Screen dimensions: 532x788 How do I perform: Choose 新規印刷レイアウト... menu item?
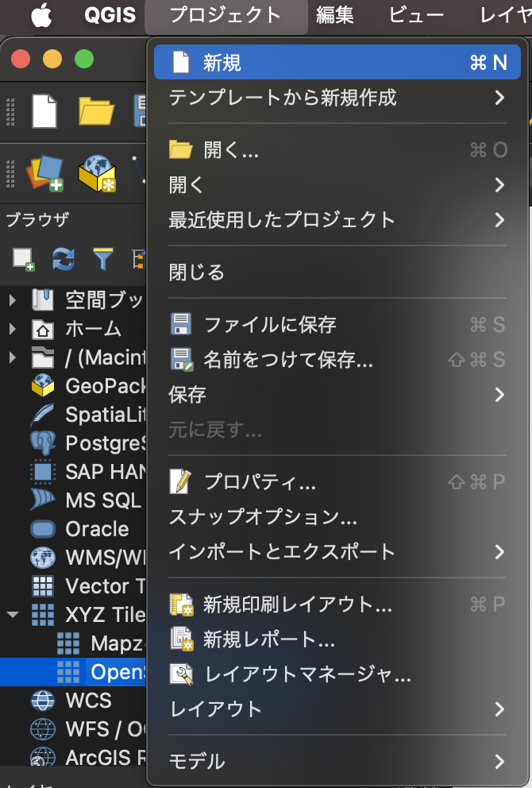coord(337,604)
